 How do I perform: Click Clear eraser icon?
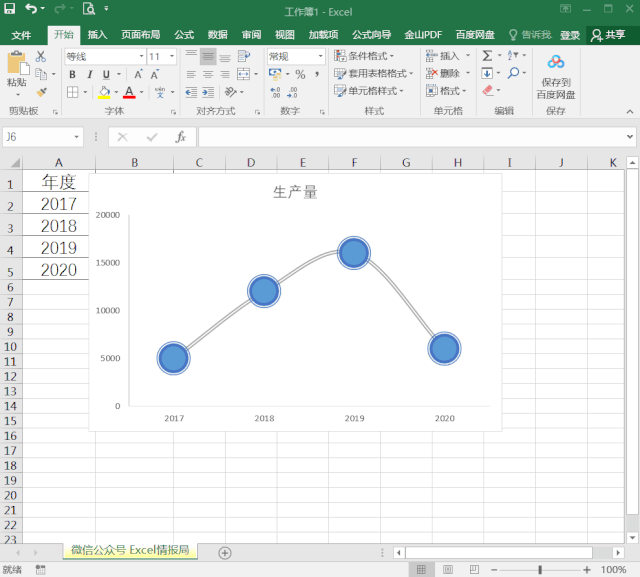(488, 90)
